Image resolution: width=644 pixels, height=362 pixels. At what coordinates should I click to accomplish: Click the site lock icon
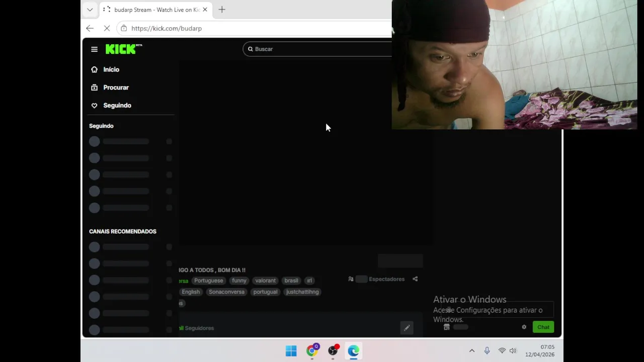(x=124, y=28)
